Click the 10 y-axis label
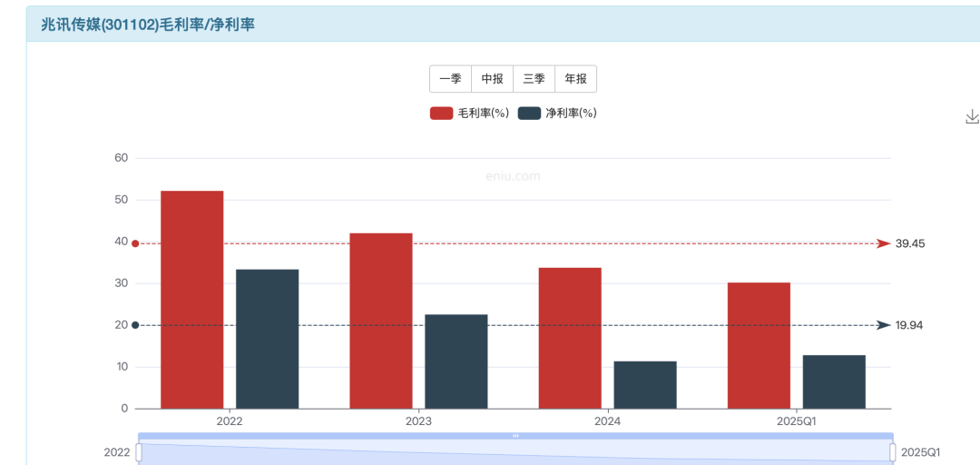Viewport: 980px width, 465px height. pyautogui.click(x=122, y=368)
